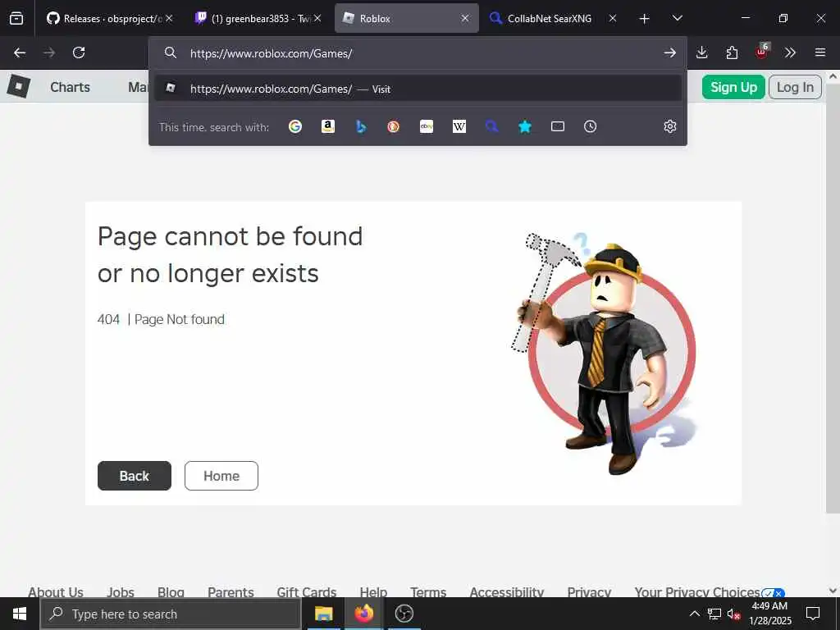Open Your Privacy Choices footer link

coord(710,591)
